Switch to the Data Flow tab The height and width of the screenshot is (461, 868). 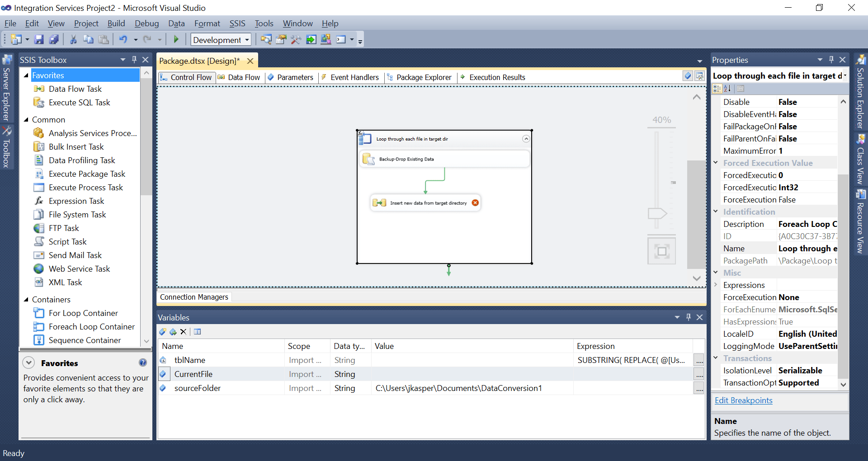[239, 77]
